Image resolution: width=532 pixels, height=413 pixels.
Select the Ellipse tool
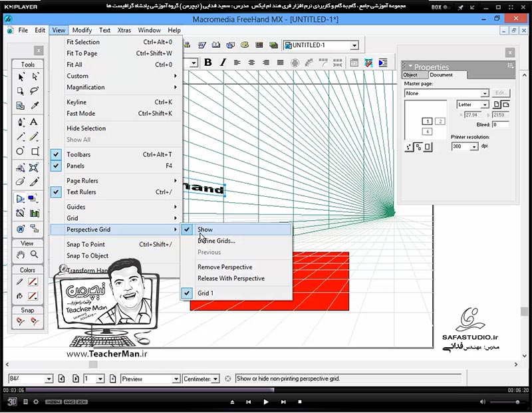tap(21, 152)
